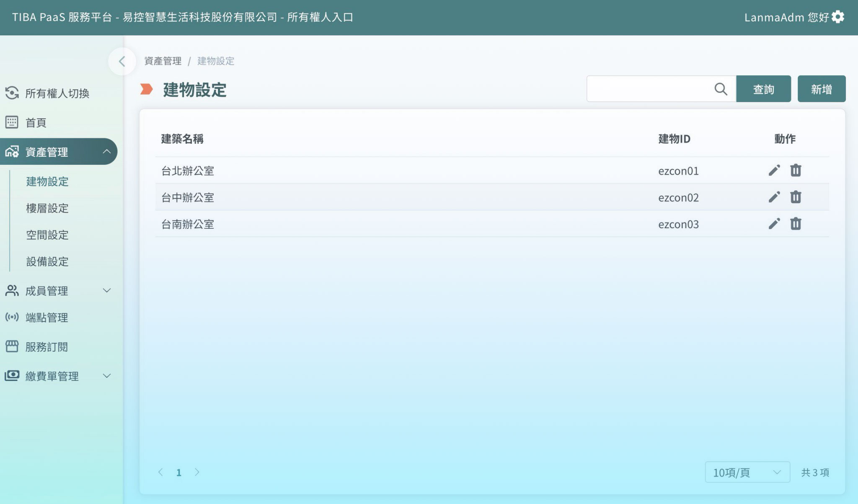Screen dimensions: 858x504
Task: Open 所有權人切換 in the sidebar
Action: tap(57, 93)
